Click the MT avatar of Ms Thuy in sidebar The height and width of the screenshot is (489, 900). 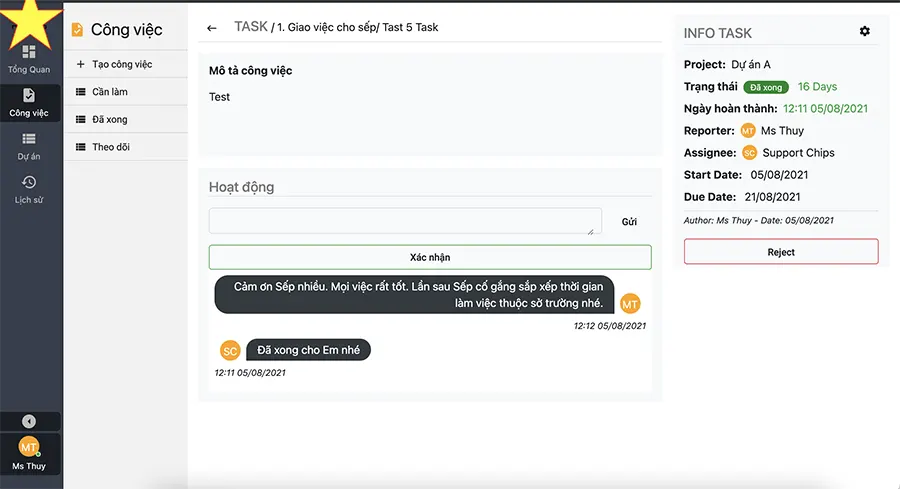(29, 447)
